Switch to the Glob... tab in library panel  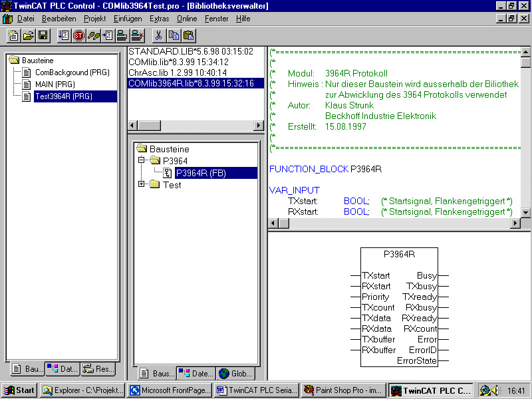tap(235, 374)
